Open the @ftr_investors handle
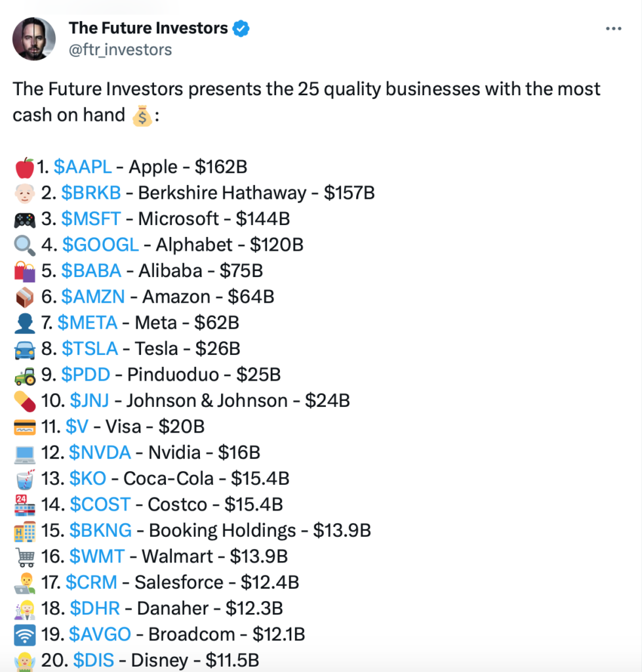The height and width of the screenshot is (672, 642). tap(121, 50)
